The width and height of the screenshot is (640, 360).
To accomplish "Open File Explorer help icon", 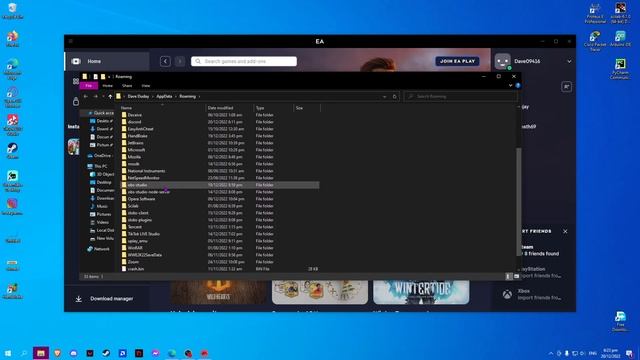I will coord(518,86).
